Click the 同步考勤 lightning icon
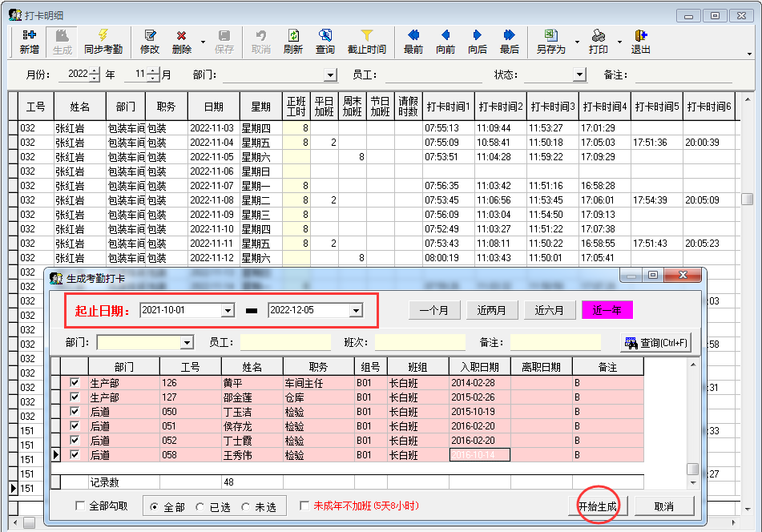Image resolution: width=762 pixels, height=532 pixels. click(x=103, y=42)
